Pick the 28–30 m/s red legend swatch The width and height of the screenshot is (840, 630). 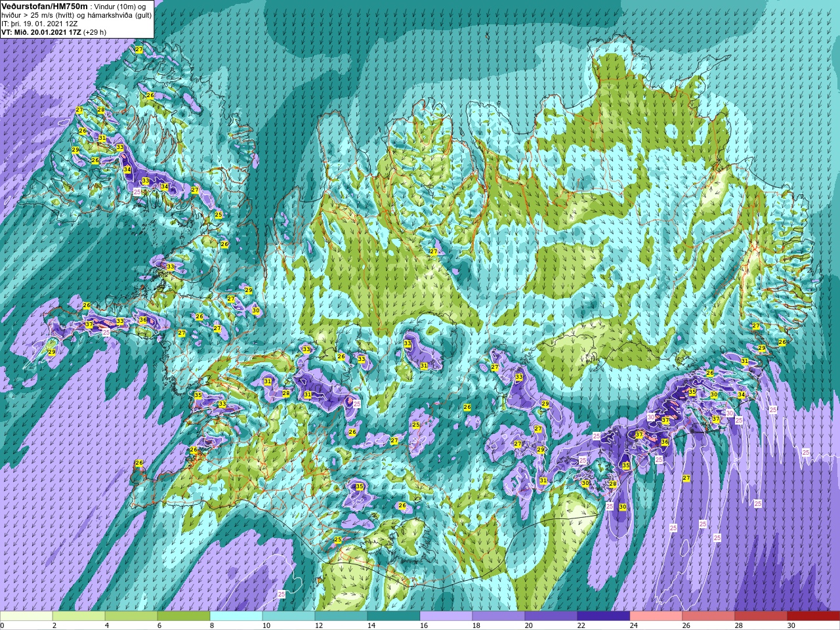(x=761, y=616)
